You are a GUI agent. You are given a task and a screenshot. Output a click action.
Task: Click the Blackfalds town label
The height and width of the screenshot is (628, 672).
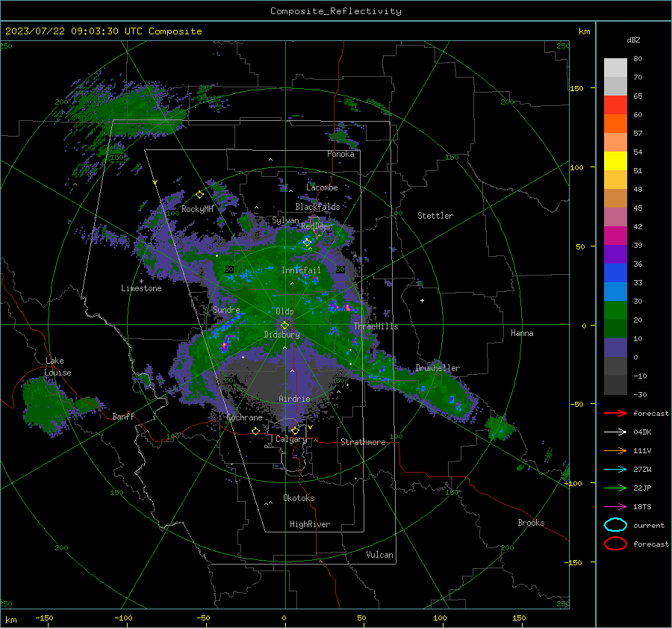click(317, 207)
